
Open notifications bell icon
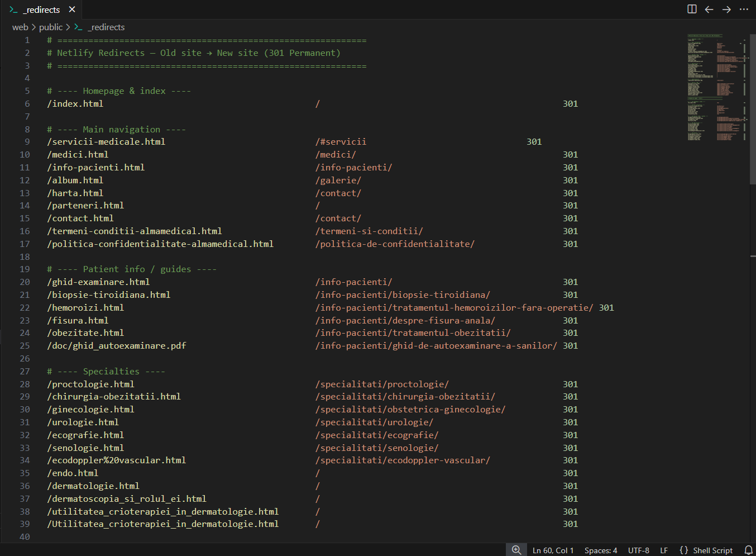[x=749, y=550]
